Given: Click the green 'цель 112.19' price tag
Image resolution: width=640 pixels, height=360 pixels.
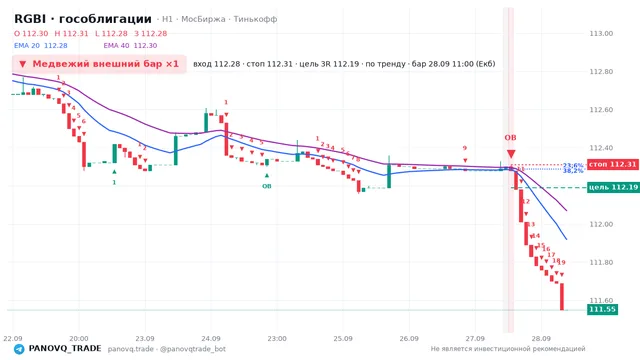Looking at the screenshot, I should pos(613,187).
